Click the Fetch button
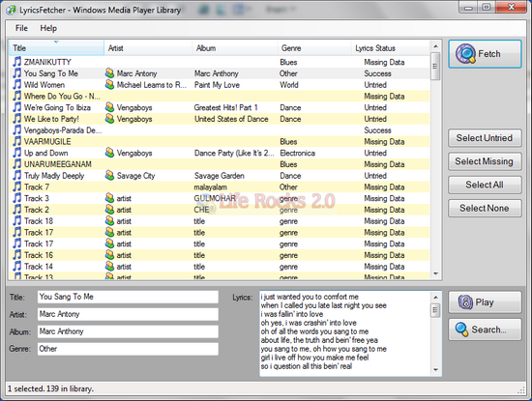The width and height of the screenshot is (532, 401). [x=485, y=54]
